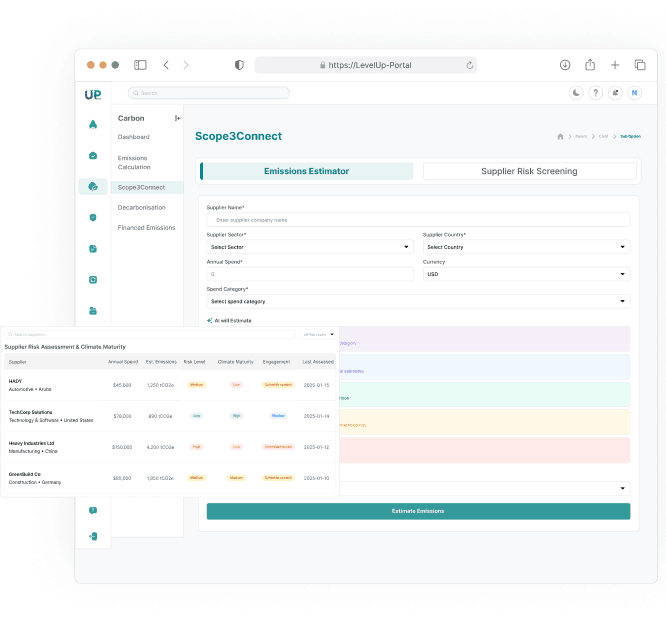Collapse the Carbon sidebar panel
666x620 pixels.
178,118
